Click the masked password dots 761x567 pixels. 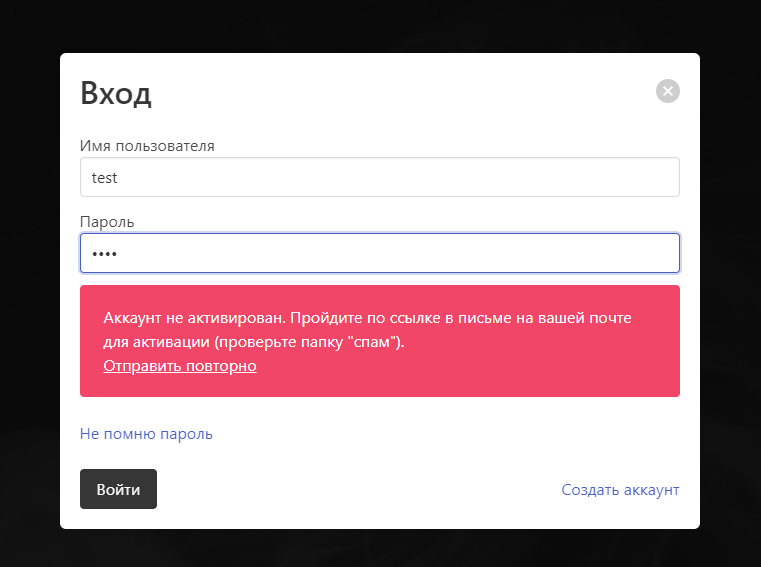point(104,254)
